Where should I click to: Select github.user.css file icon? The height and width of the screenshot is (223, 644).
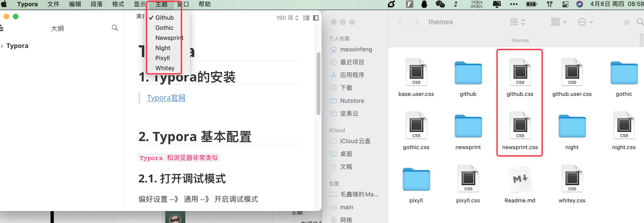(x=572, y=72)
